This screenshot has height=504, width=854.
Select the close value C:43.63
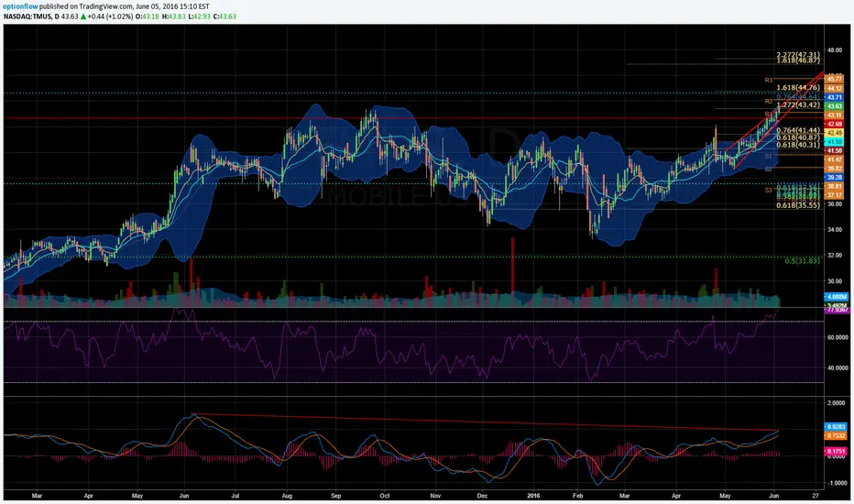(224, 16)
